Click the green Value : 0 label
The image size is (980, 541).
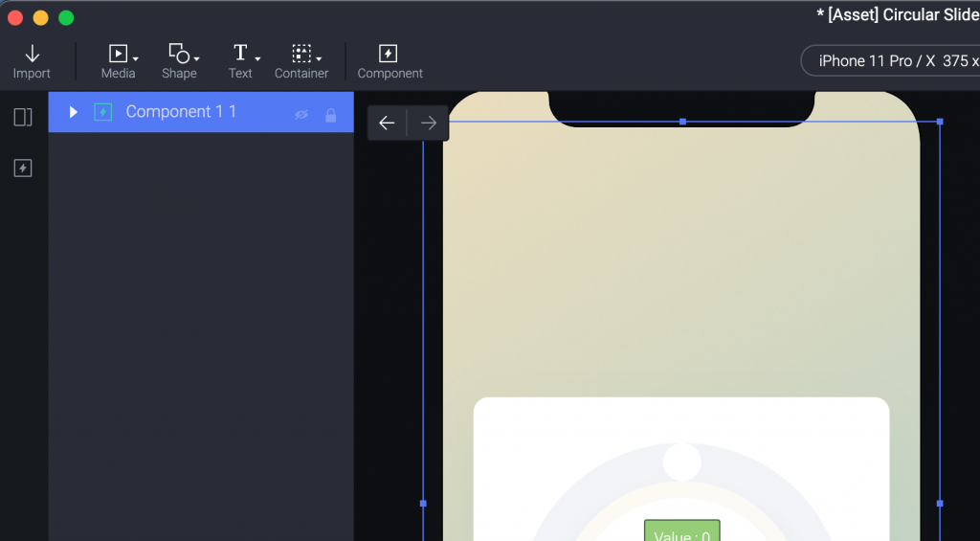[x=681, y=531]
